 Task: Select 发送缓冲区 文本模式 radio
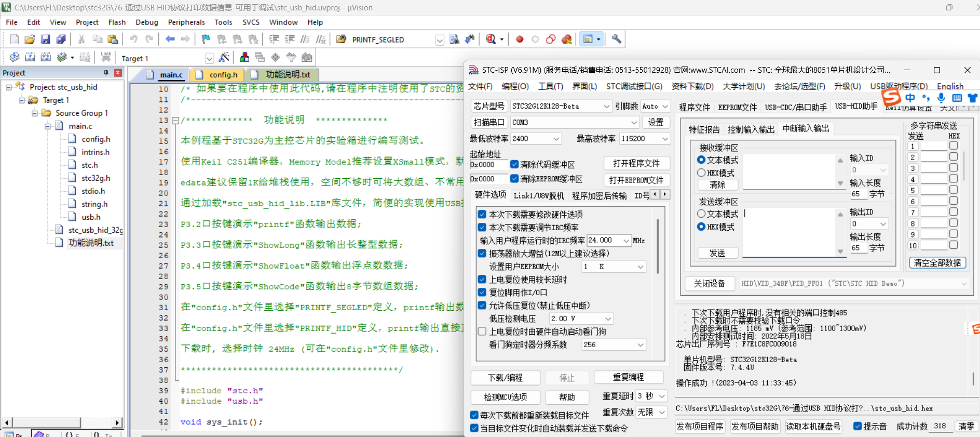tap(701, 214)
